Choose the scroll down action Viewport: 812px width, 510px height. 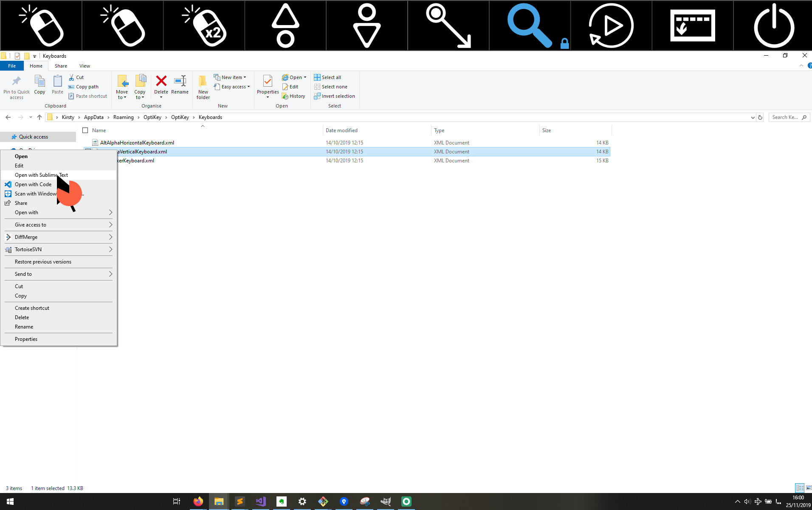[367, 25]
